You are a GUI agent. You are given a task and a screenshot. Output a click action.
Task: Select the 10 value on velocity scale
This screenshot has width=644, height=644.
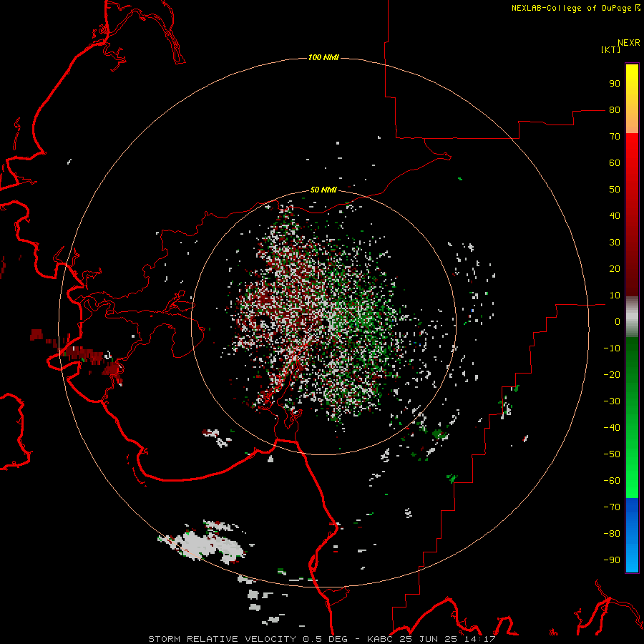click(615, 296)
